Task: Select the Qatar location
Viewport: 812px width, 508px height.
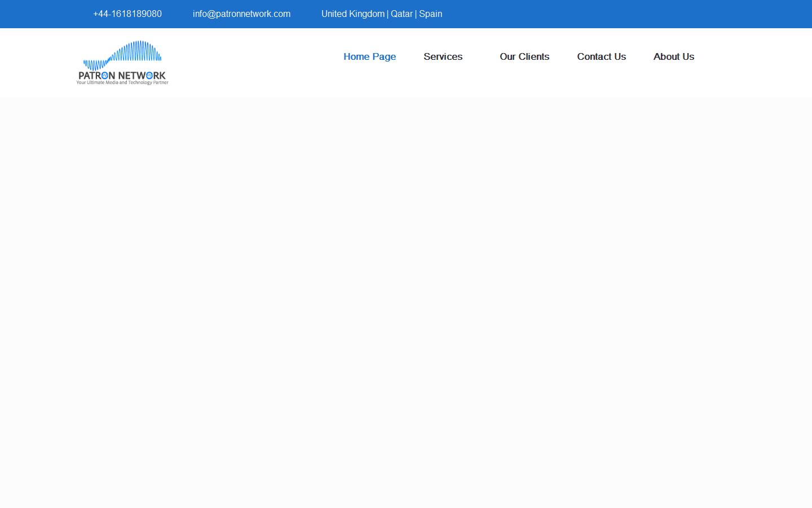Action: tap(401, 14)
